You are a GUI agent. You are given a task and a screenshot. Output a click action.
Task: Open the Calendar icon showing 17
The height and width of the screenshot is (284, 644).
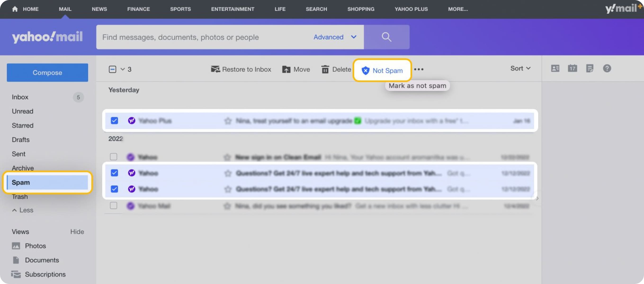[x=572, y=68]
